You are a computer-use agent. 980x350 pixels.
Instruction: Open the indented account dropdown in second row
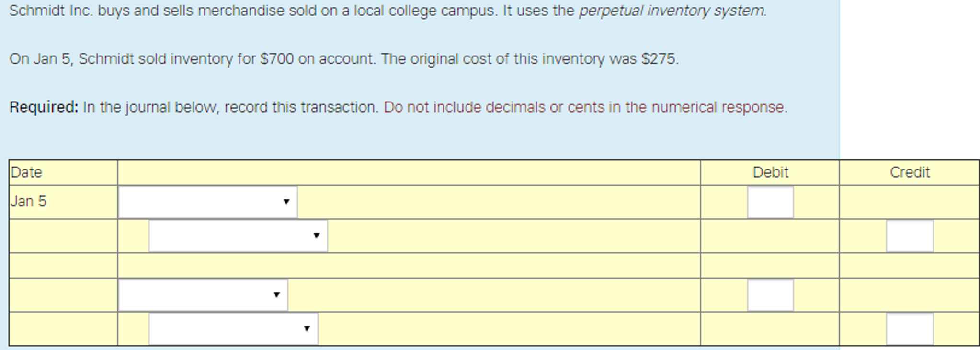[237, 235]
